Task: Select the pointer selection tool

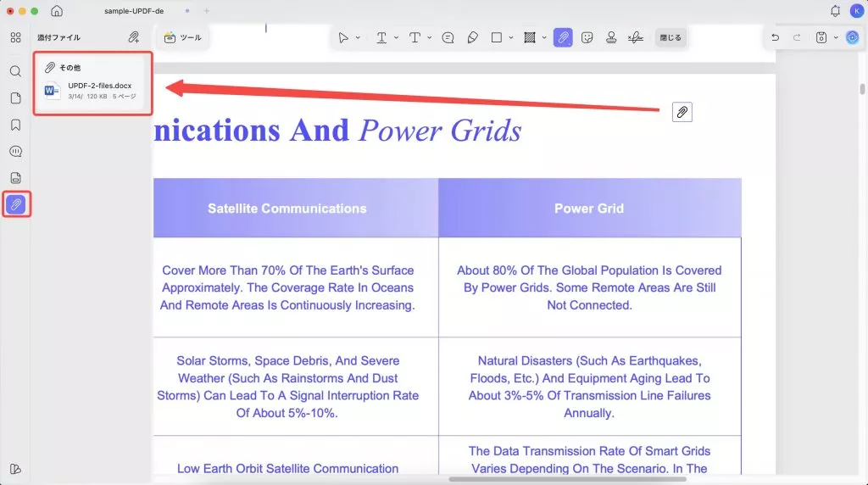Action: point(343,37)
